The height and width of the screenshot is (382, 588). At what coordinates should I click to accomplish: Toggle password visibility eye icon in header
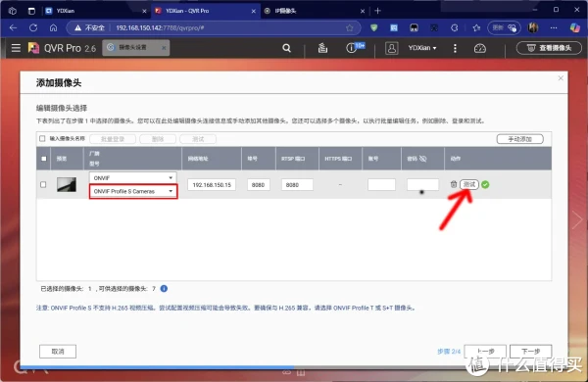[422, 159]
